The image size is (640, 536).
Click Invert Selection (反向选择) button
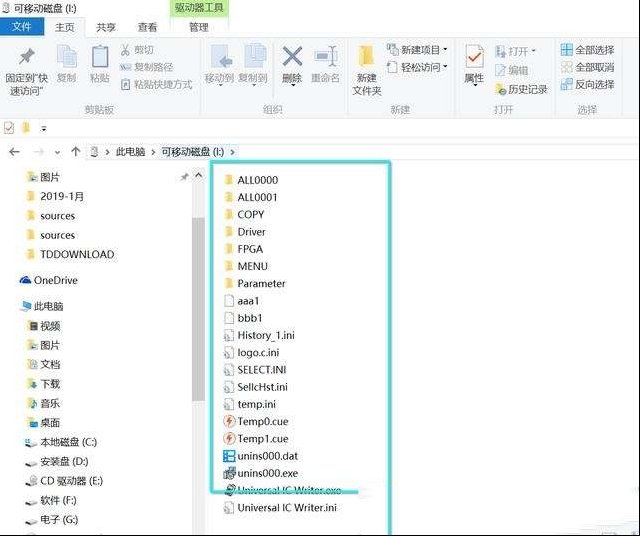click(x=587, y=84)
